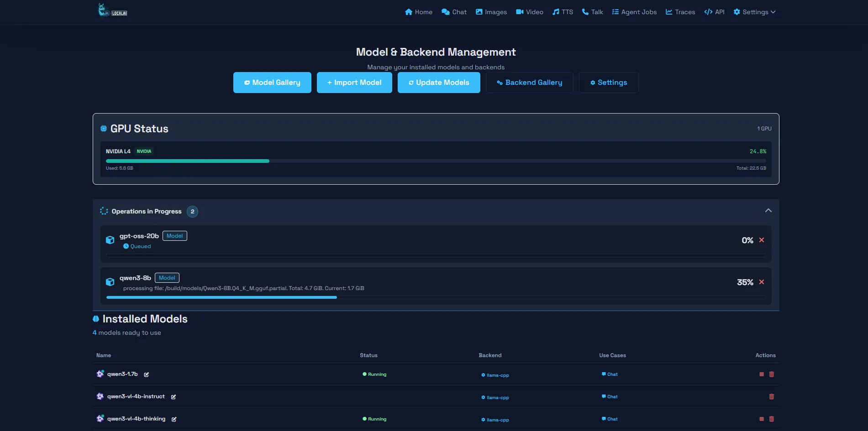Open the Agent Jobs page
This screenshot has height=431, width=868.
[x=634, y=12]
